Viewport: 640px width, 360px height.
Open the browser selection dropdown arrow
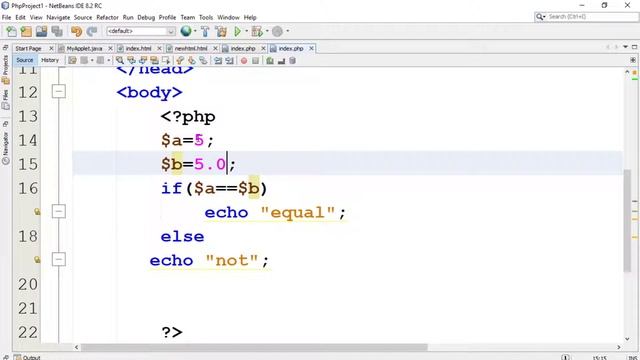pos(195,31)
